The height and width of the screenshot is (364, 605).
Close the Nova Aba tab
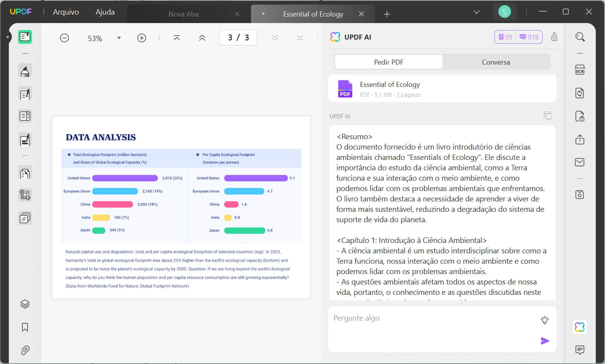pos(237,14)
